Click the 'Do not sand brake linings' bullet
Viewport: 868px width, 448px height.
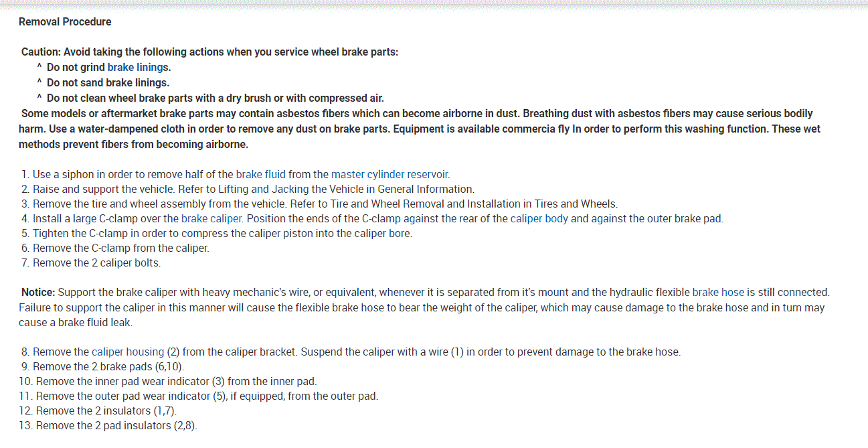pos(108,82)
